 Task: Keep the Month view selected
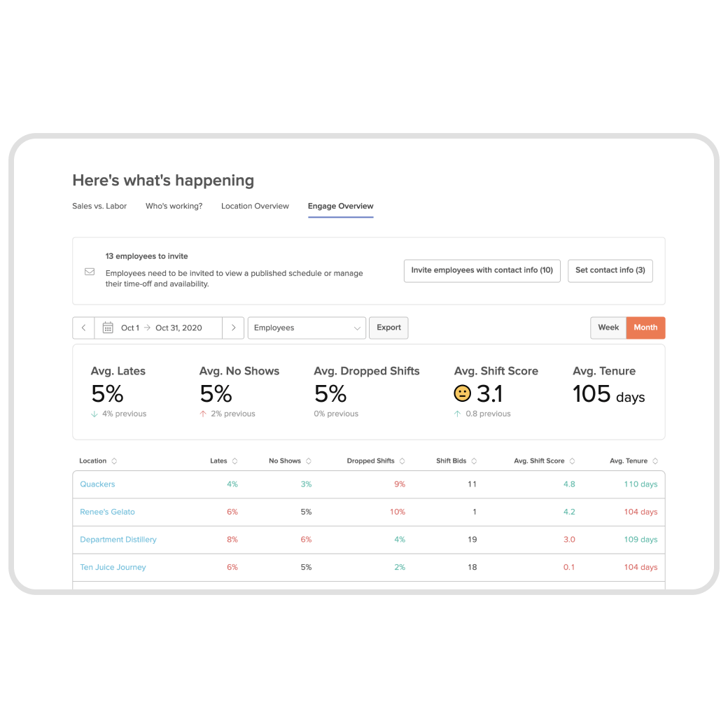[x=645, y=328]
